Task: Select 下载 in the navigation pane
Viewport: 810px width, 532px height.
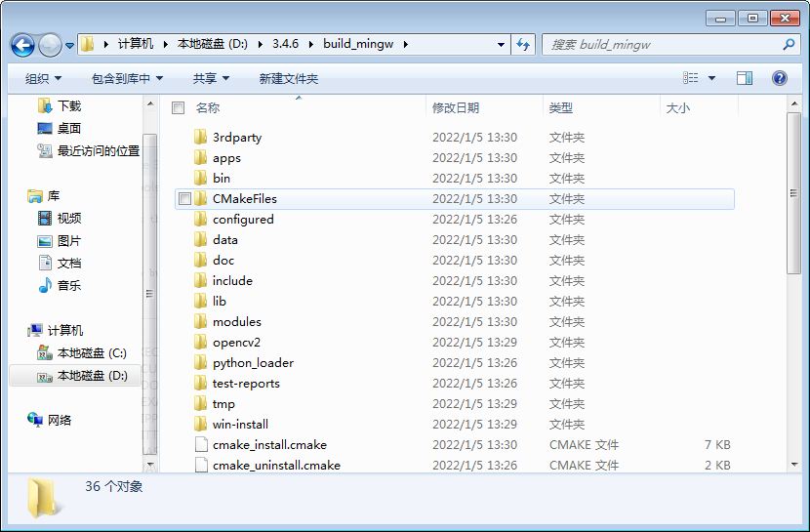Action: click(x=68, y=105)
